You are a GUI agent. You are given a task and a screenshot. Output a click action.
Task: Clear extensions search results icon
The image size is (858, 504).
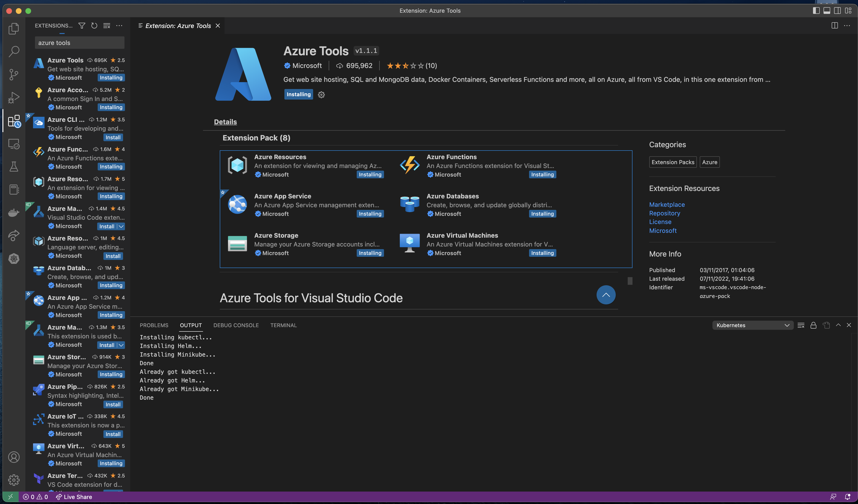coord(107,26)
